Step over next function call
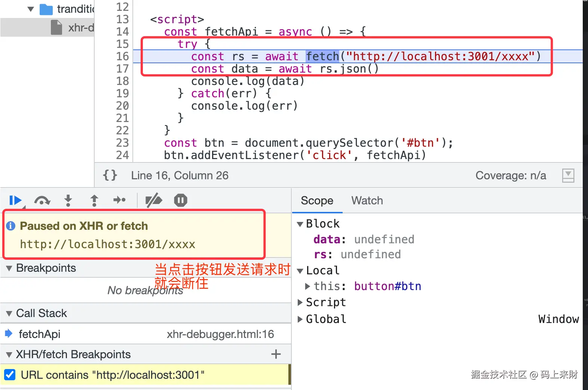 [x=42, y=201]
